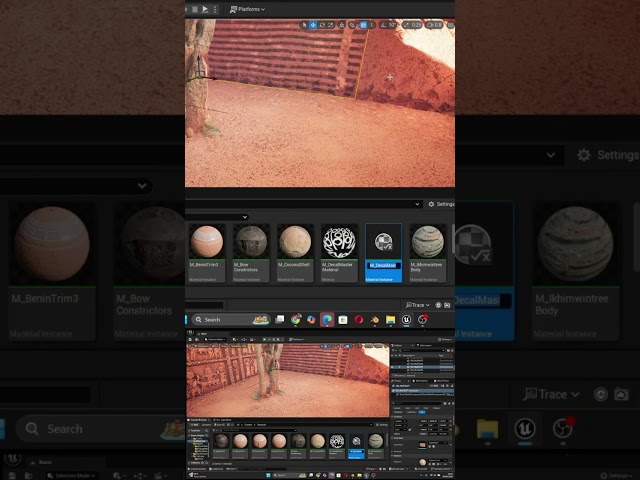This screenshot has height=480, width=640.
Task: Open Selection Mode dropdown in lower editor toolbar
Action: 214,339
